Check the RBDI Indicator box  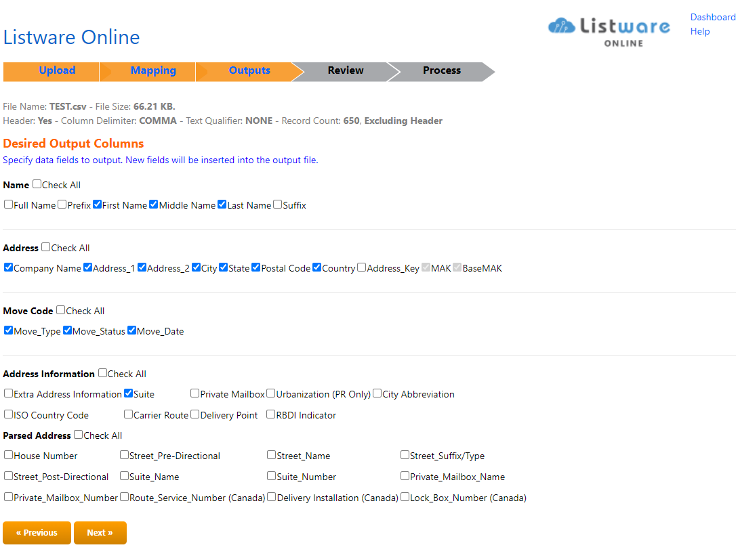[271, 414]
